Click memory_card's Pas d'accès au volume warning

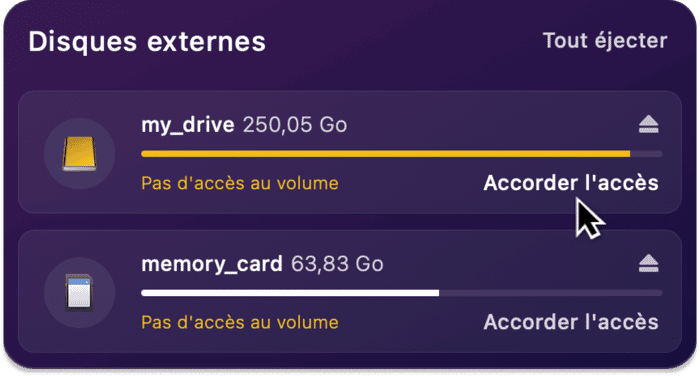click(240, 322)
